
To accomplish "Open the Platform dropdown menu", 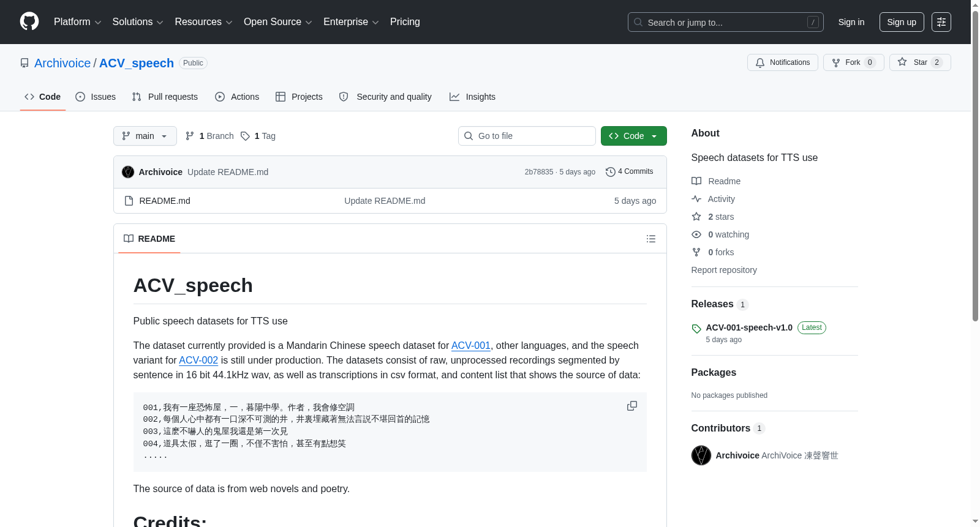I will [77, 22].
